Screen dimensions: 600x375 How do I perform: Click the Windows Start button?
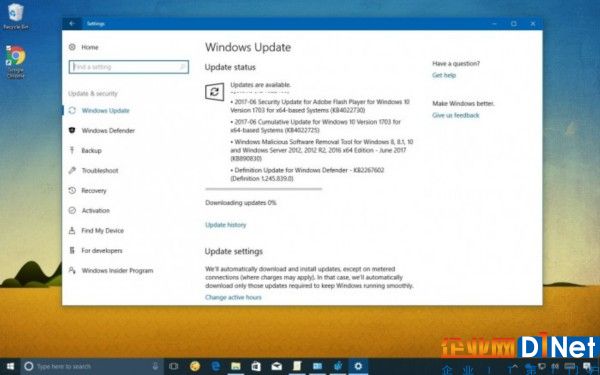click(x=10, y=366)
